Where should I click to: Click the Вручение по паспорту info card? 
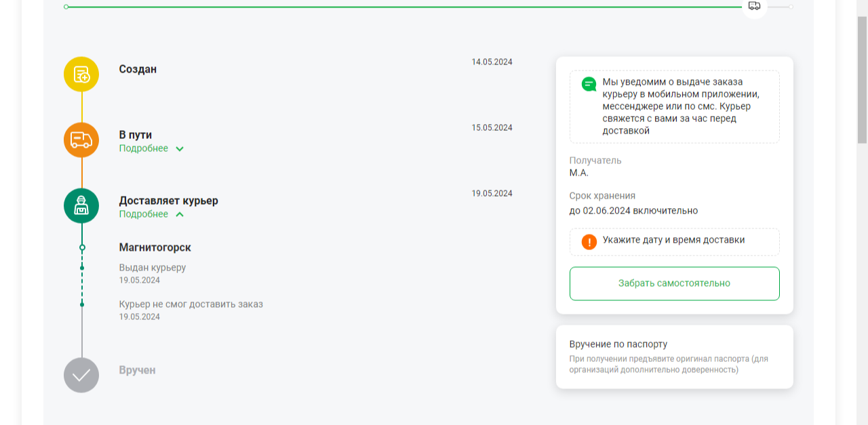pos(675,357)
